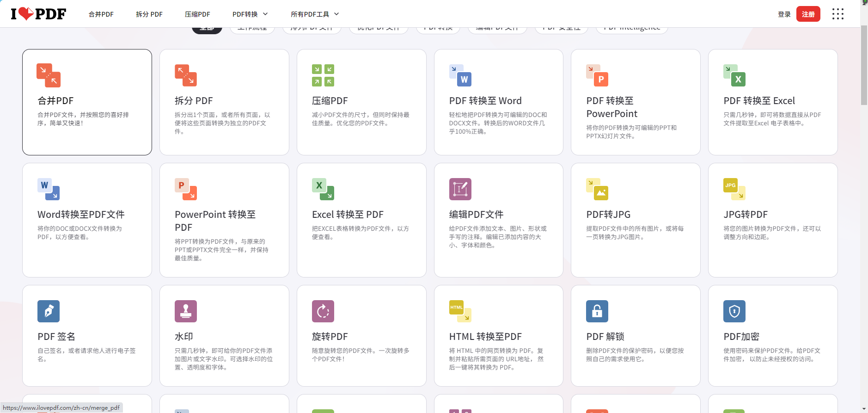Click the PDF to Word conversion icon

pyautogui.click(x=460, y=75)
